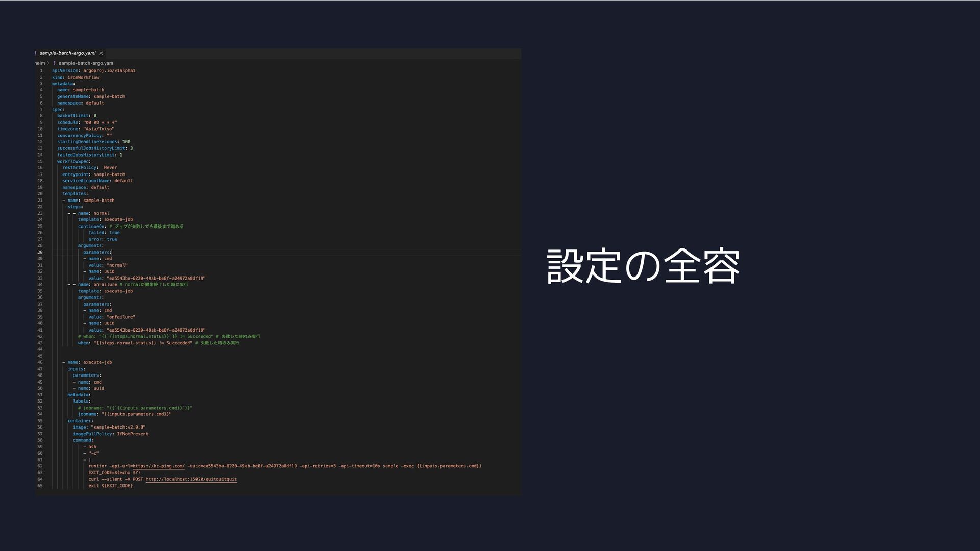
Task: Click line number 65 in the gutter
Action: [x=40, y=486]
